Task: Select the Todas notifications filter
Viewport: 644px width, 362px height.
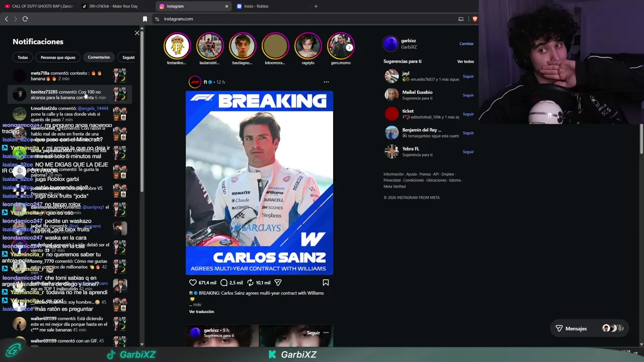Action: (23, 57)
